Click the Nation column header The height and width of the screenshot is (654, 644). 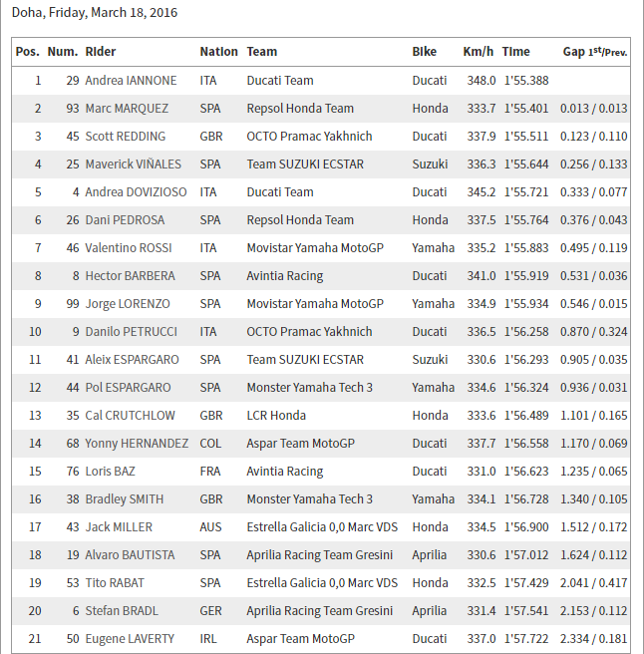point(218,52)
